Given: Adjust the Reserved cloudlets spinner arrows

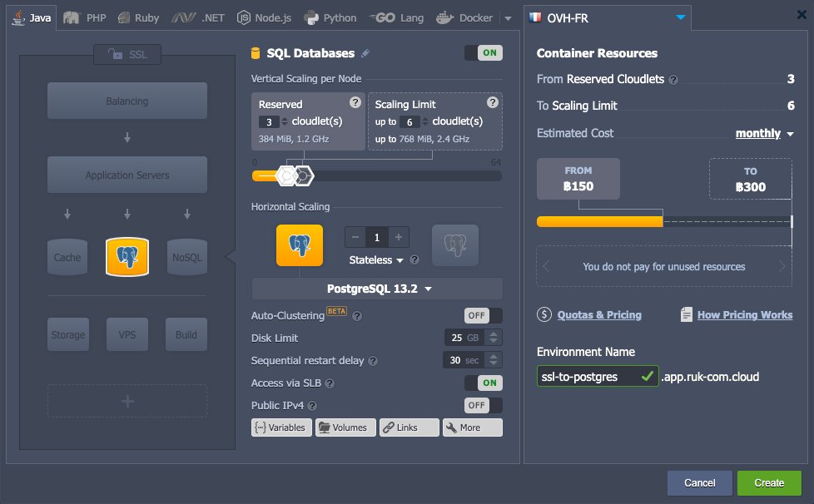Looking at the screenshot, I should tap(285, 122).
